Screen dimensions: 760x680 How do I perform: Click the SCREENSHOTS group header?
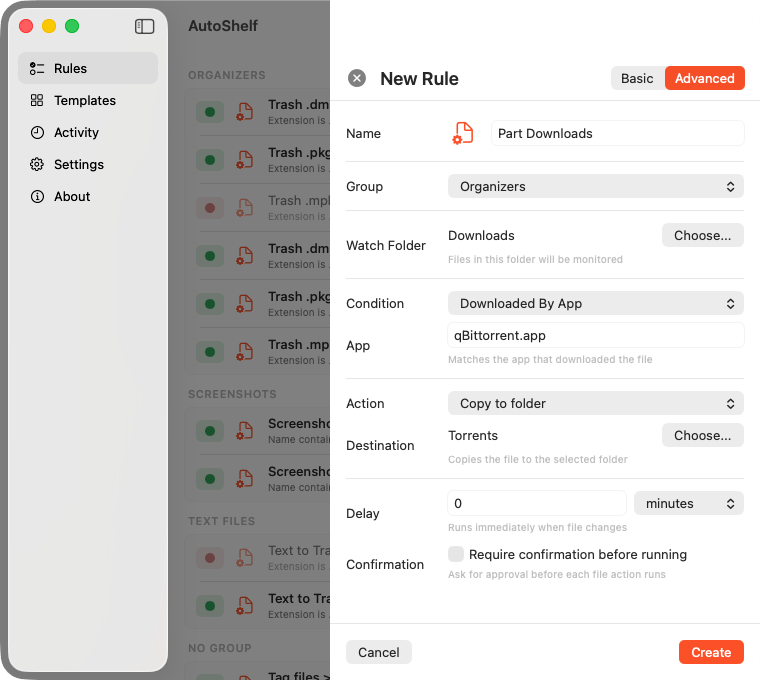232,394
